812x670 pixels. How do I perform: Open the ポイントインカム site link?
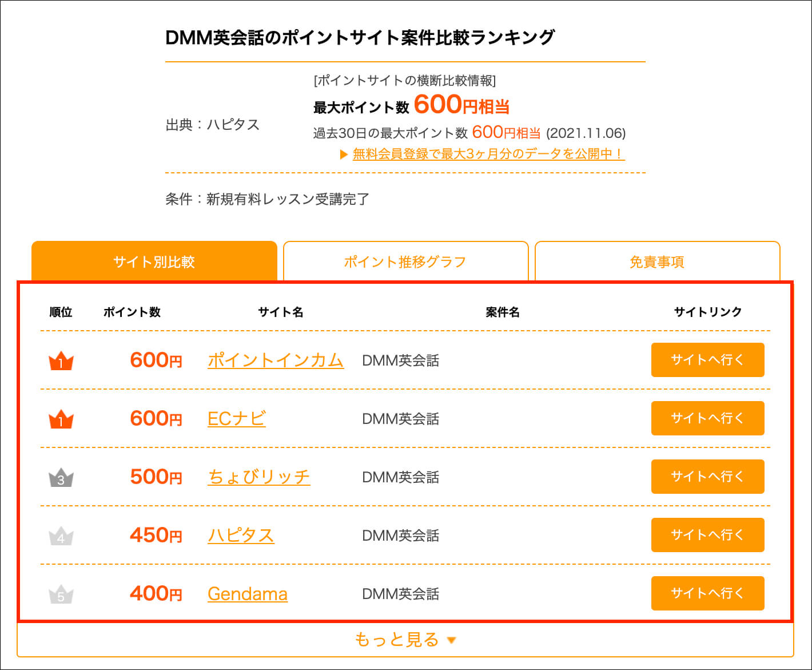(276, 360)
